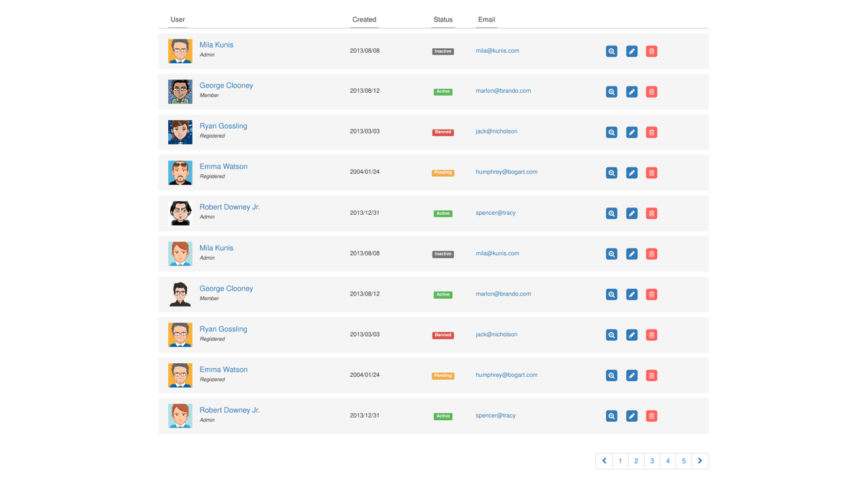Sort the table by the Created column
Viewport: 868px width, 488px height.
pyautogui.click(x=364, y=19)
